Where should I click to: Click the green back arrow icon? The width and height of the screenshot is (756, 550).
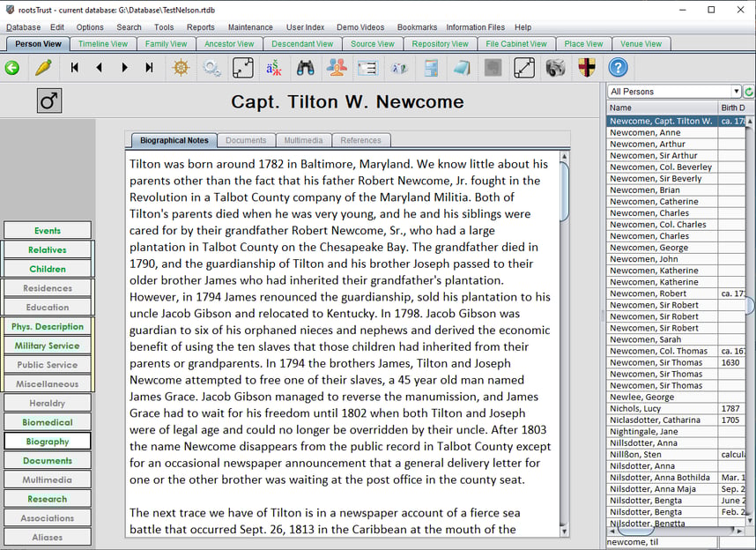click(12, 68)
